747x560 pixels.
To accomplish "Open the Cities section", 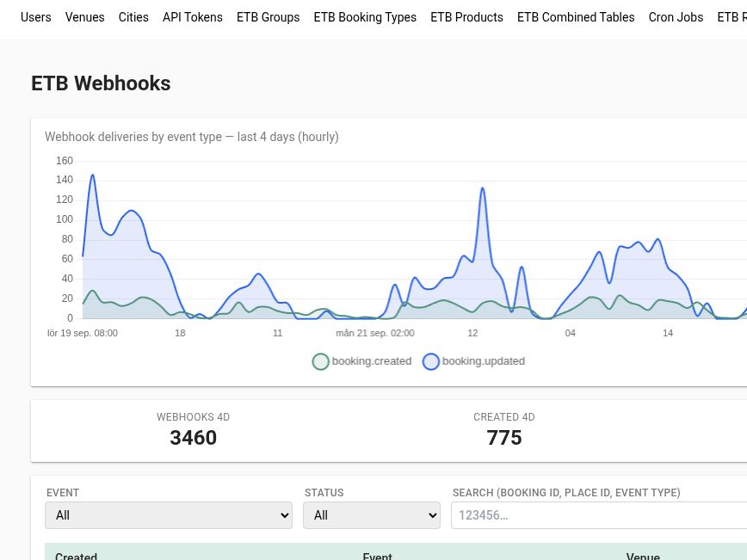I will (133, 17).
